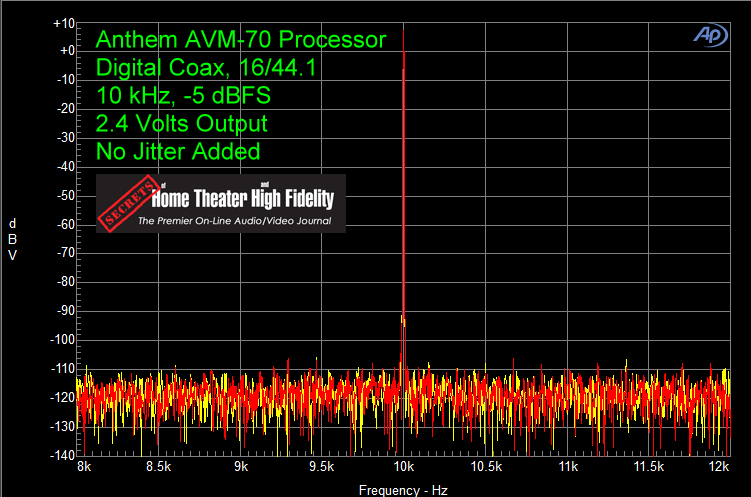Select the -140 value on dBV axis
Screen dimensions: 751x497
(61, 455)
